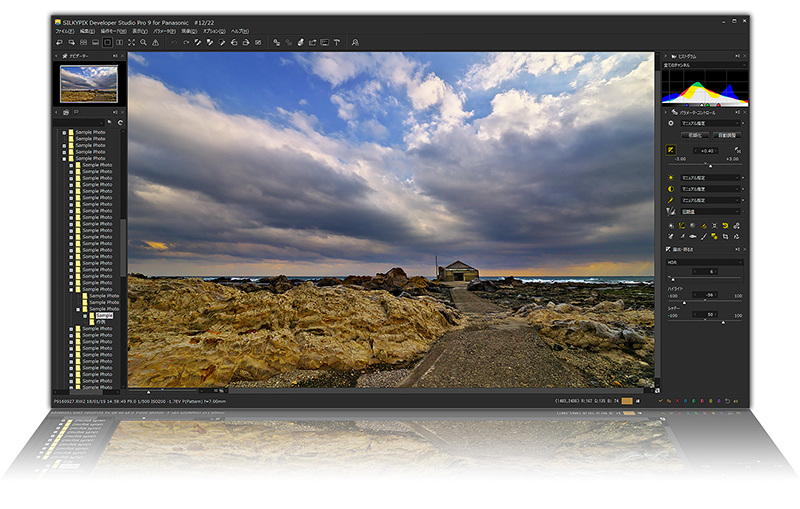The image size is (800, 509).
Task: Pin the parameter control panel with its pin icon
Action: tap(737, 112)
